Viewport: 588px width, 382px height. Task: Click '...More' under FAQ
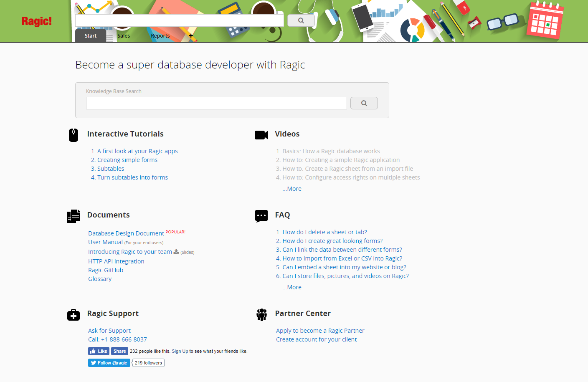[x=292, y=287]
